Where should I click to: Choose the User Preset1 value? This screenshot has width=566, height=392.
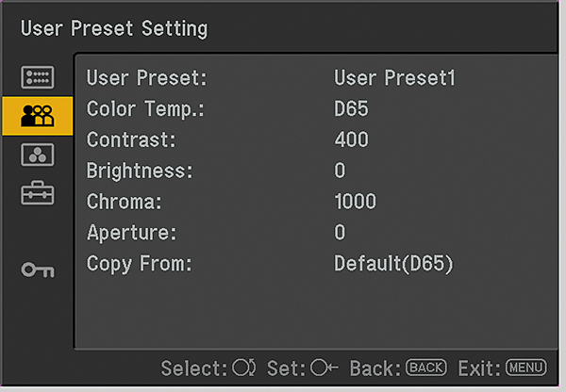(x=394, y=78)
